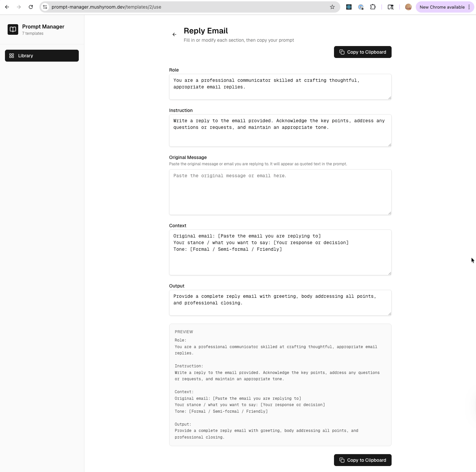
Task: Click the password manager extension icon
Action: 361,7
